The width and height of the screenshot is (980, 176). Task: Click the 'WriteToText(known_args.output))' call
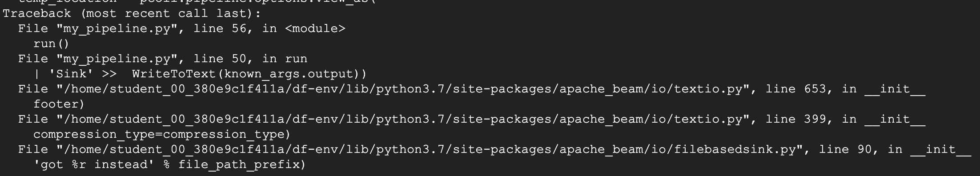click(x=249, y=74)
